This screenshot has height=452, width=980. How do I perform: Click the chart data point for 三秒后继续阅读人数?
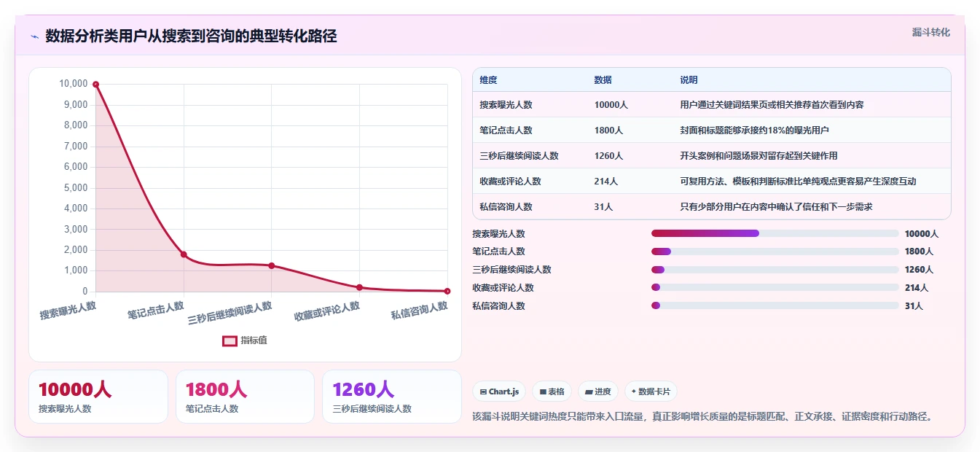[x=272, y=265]
